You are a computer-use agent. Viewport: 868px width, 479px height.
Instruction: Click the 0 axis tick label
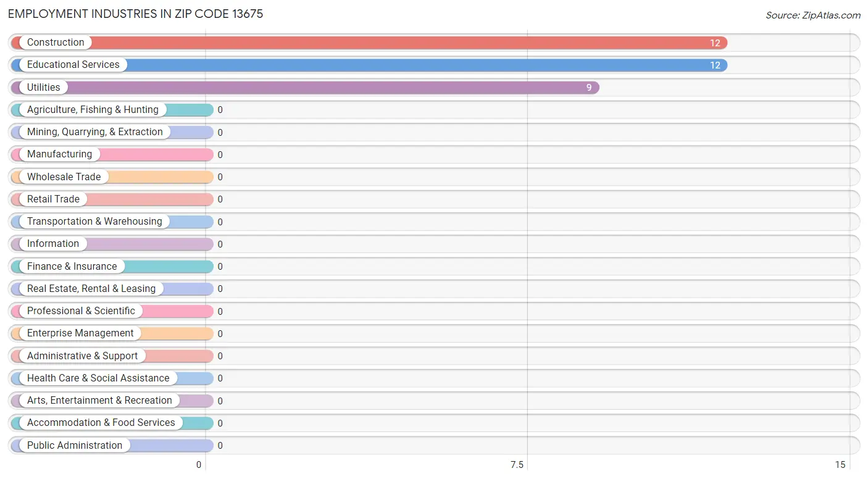[199, 465]
